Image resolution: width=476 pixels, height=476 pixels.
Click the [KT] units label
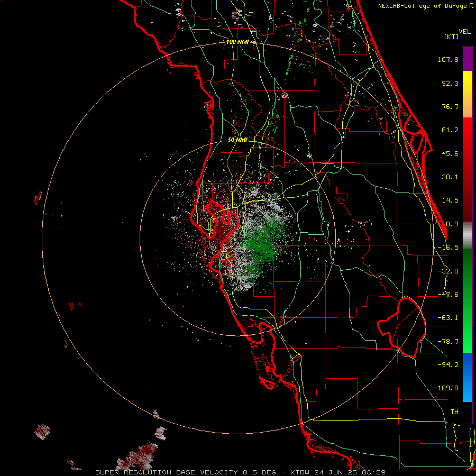[452, 36]
